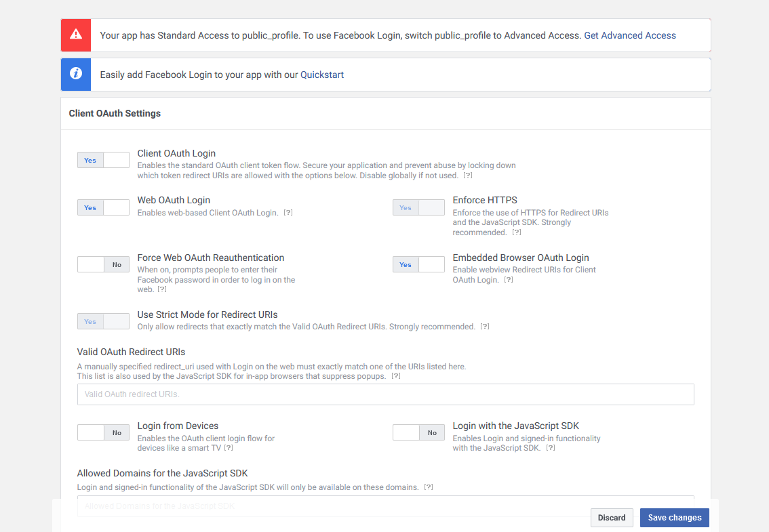Follow the Get Advanced Access link
Image resolution: width=769 pixels, height=532 pixels.
[630, 35]
